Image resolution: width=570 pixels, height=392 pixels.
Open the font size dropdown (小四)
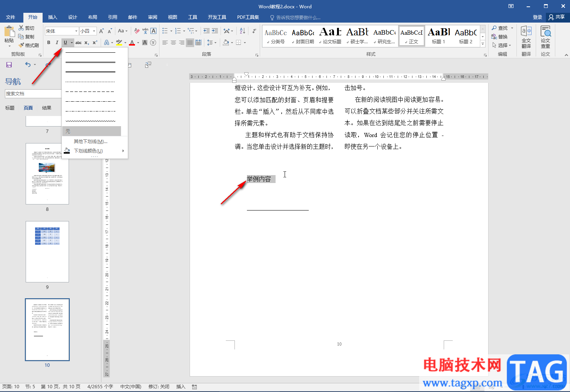(94, 31)
